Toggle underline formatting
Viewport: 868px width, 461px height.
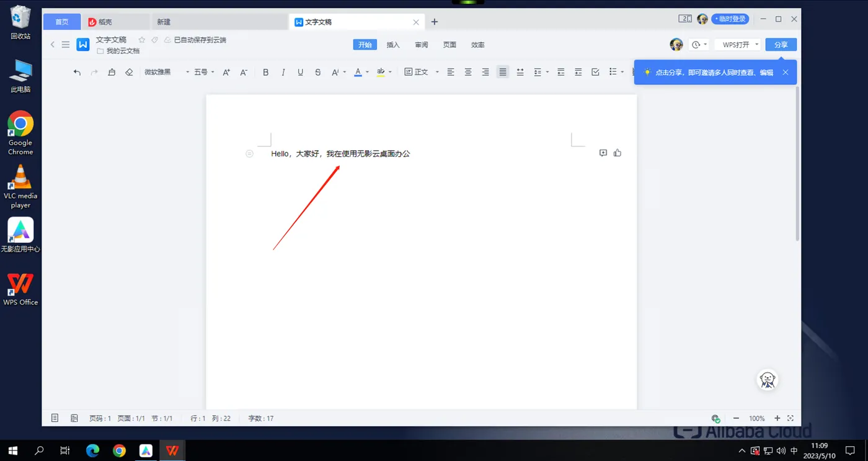pos(301,72)
